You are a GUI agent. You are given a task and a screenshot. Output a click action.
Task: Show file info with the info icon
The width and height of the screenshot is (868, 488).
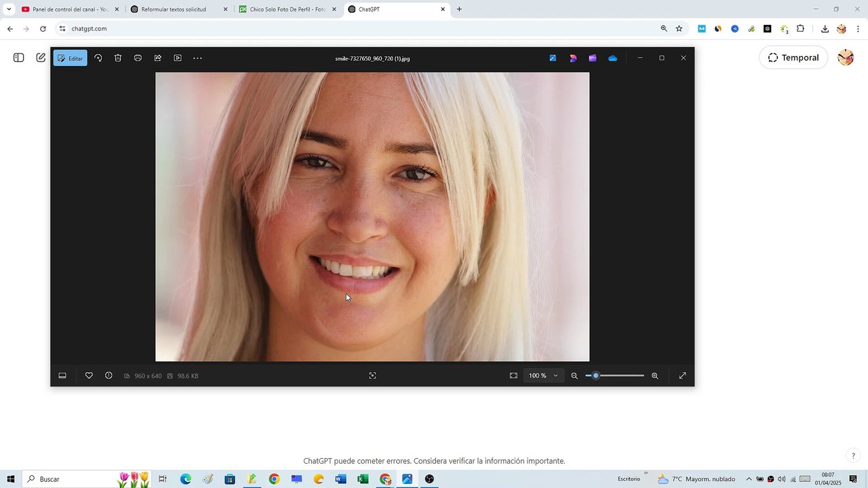click(108, 375)
